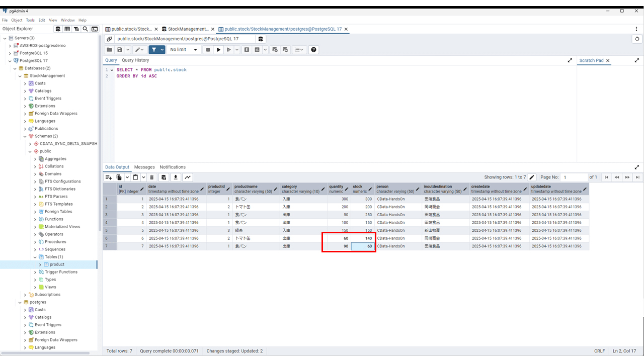Expand the Functions tree node
The height and width of the screenshot is (362, 644).
click(35, 219)
